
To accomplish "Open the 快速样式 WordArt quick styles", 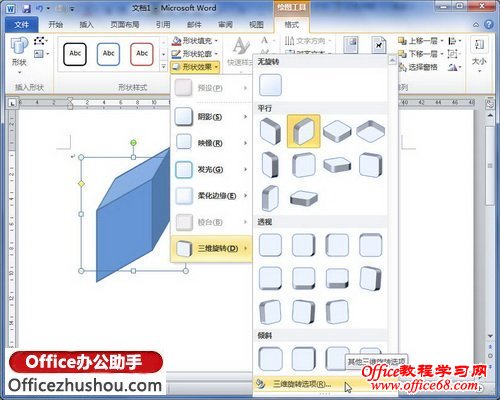I will tap(241, 52).
